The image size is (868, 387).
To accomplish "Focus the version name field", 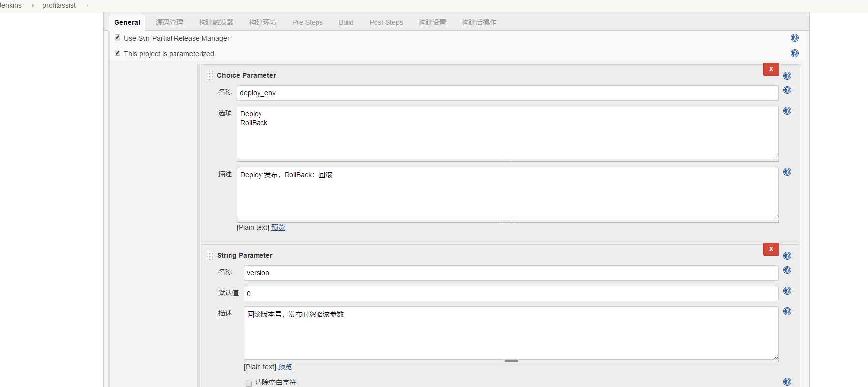I will click(511, 273).
